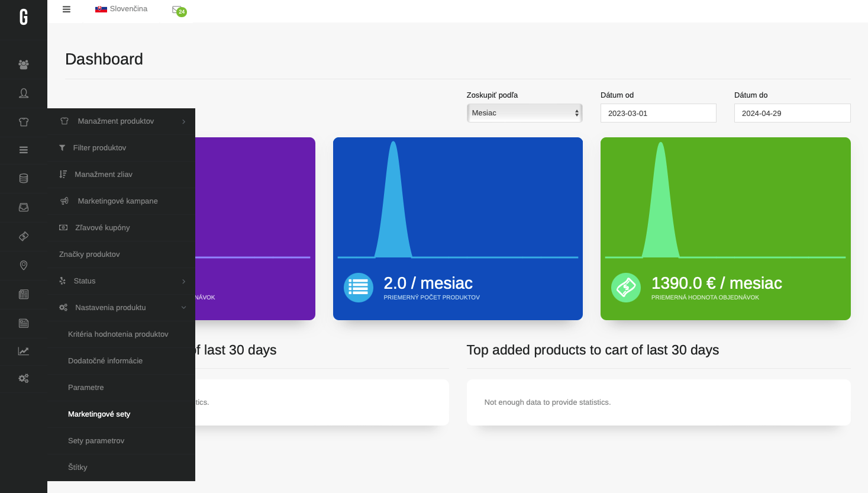Click the green average order value card

click(725, 228)
